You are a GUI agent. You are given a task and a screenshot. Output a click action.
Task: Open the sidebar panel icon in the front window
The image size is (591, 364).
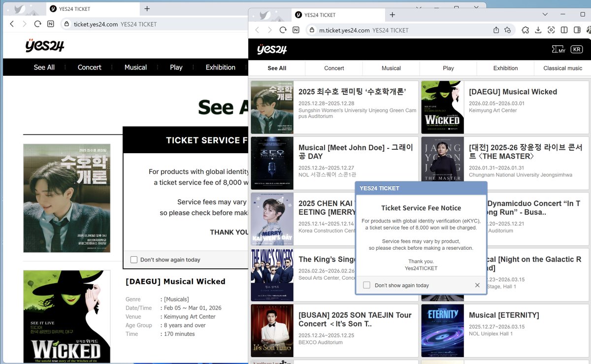point(577,30)
